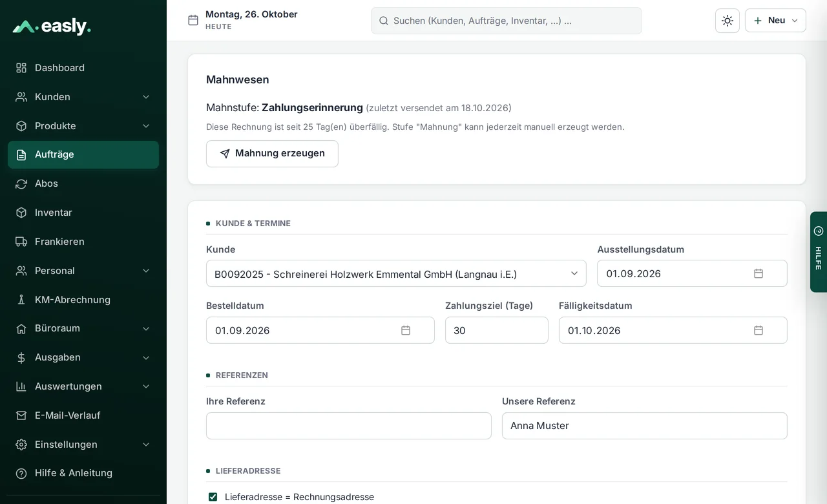
Task: Click the E-Mail-Verlauf envelope icon
Action: coord(21,415)
